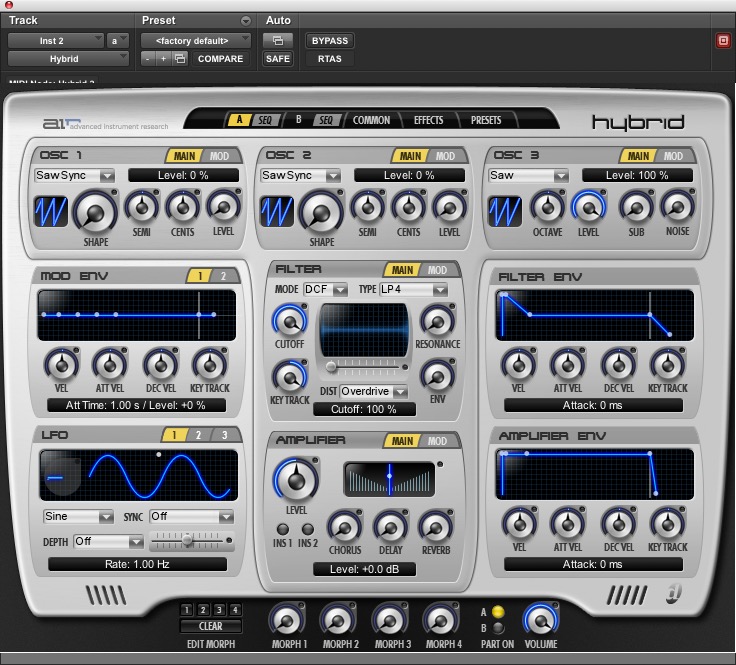
Task: Click the preset copy settings icon
Action: 180,59
